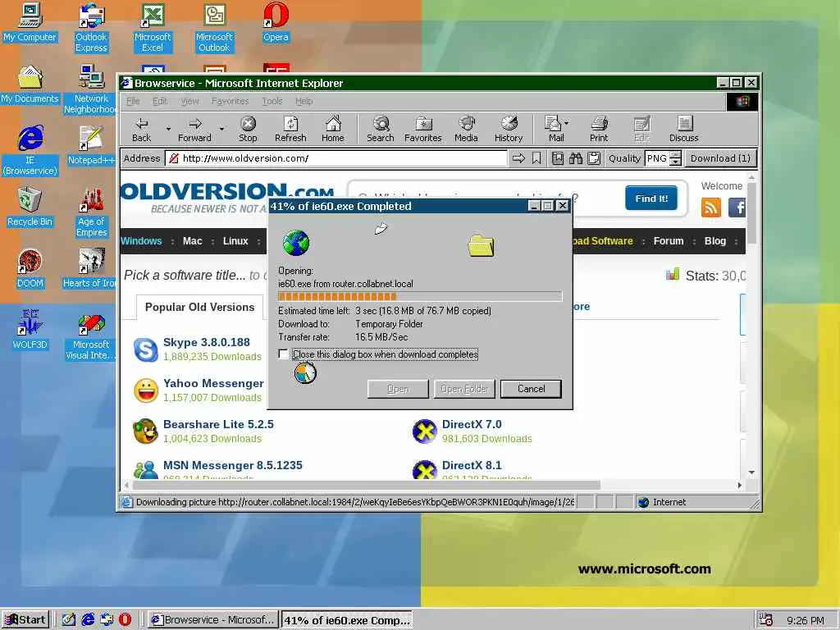
Task: Open the Mail button dropdown arrow
Action: pyautogui.click(x=567, y=123)
